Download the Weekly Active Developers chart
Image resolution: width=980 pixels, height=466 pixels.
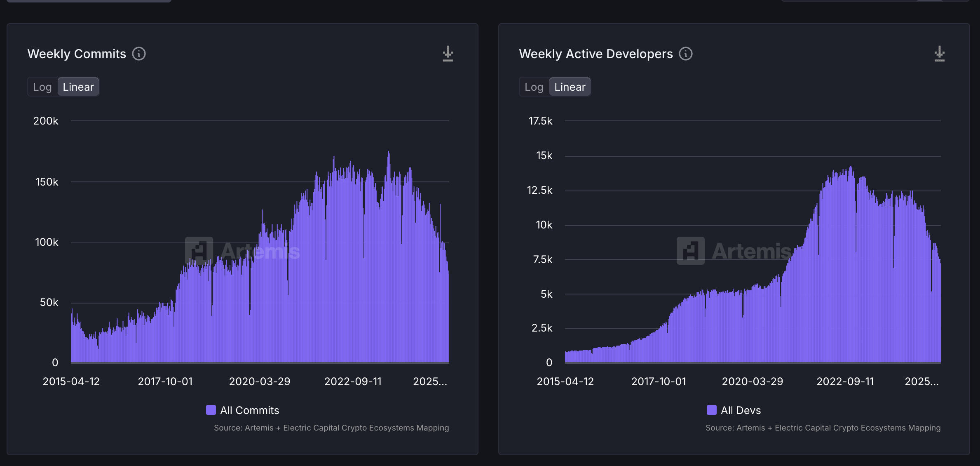coord(940,54)
